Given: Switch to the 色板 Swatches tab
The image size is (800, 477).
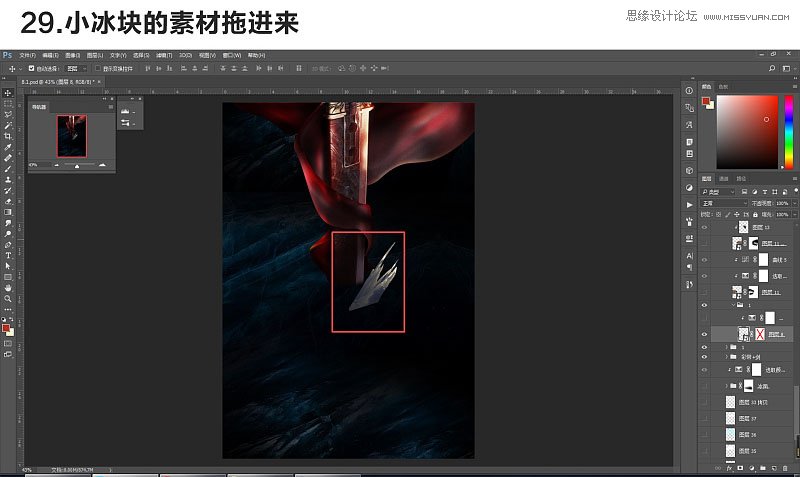Looking at the screenshot, I should tap(723, 87).
